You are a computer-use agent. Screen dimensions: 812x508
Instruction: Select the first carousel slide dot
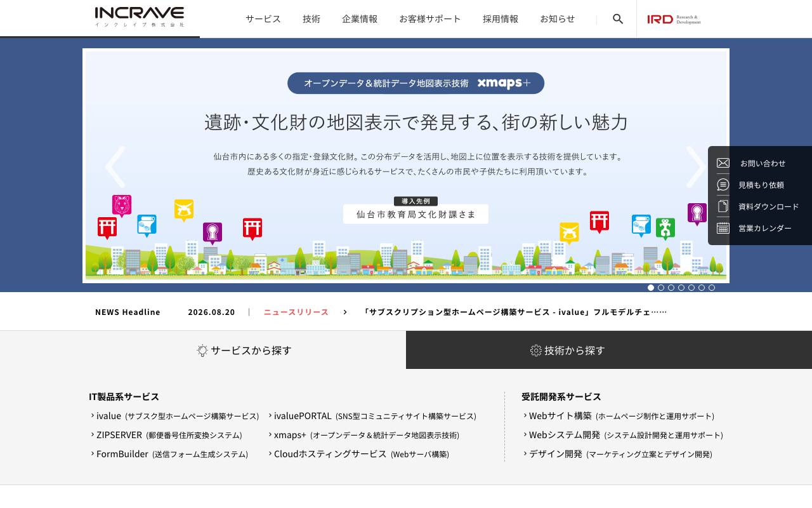[x=651, y=288]
